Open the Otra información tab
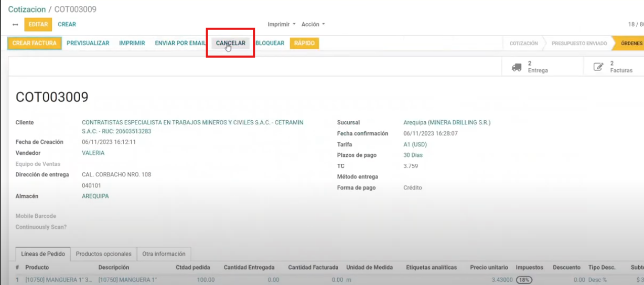 click(164, 254)
